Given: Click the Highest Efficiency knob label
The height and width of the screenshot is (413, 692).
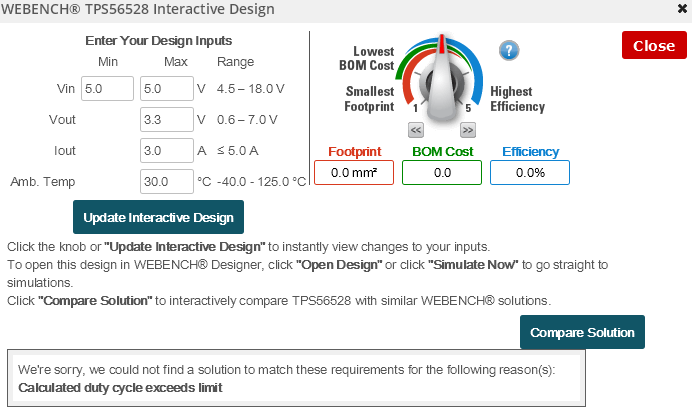Looking at the screenshot, I should pyautogui.click(x=518, y=99).
